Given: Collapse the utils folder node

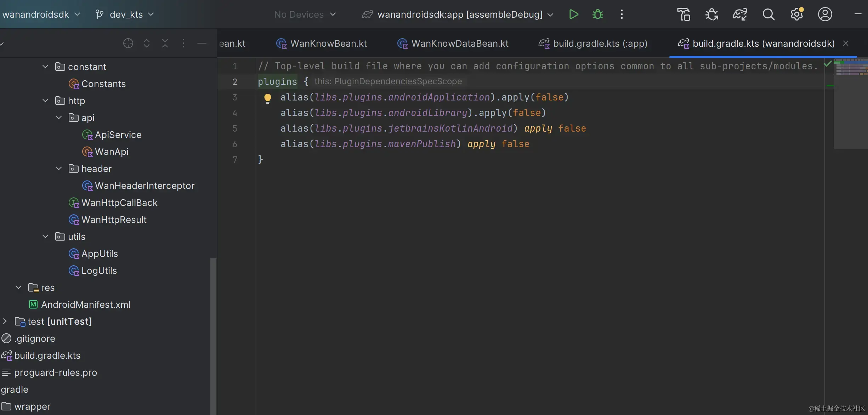Looking at the screenshot, I should click(45, 237).
